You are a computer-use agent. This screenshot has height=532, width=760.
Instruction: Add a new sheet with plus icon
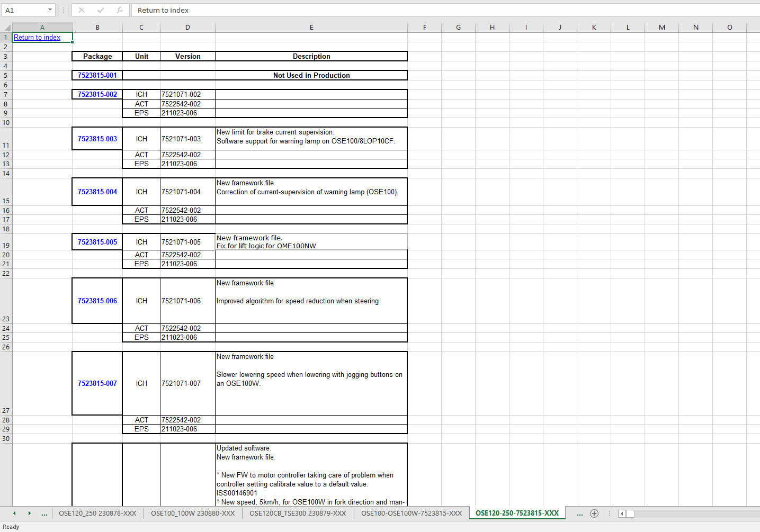[x=594, y=513]
